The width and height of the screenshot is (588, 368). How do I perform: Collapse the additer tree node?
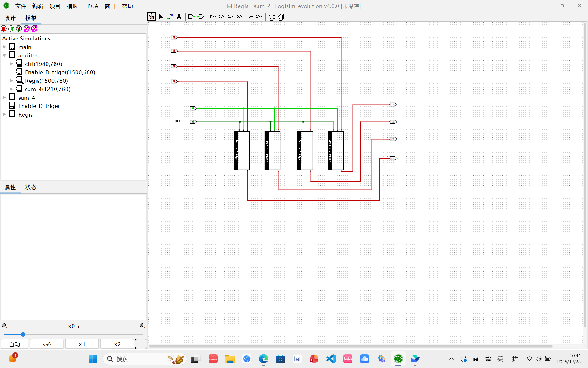pyautogui.click(x=4, y=56)
